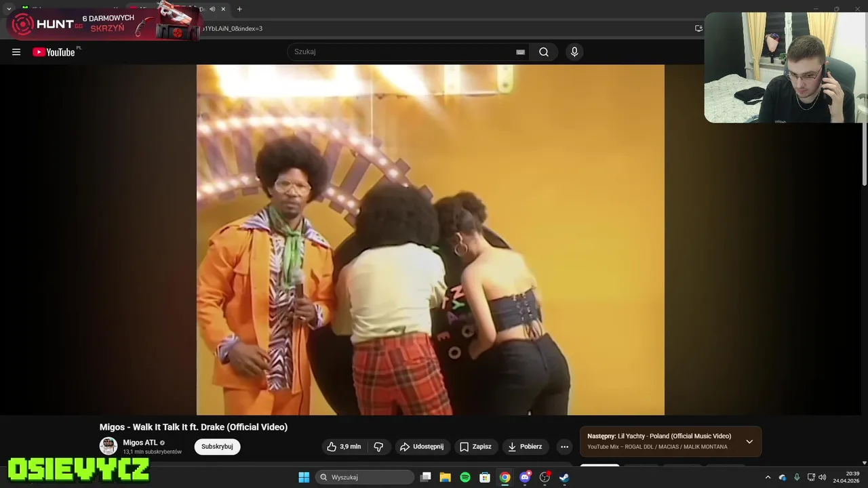Click the taskbar Wyszukaj search box
The height and width of the screenshot is (488, 868).
point(365,477)
